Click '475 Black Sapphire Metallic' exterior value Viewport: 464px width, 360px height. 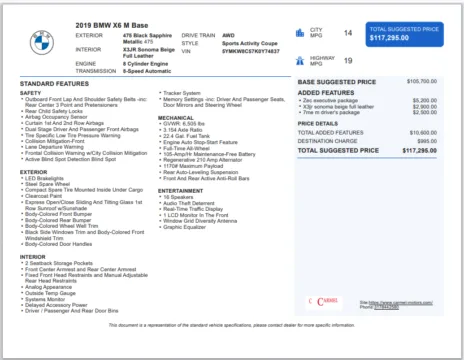147,38
